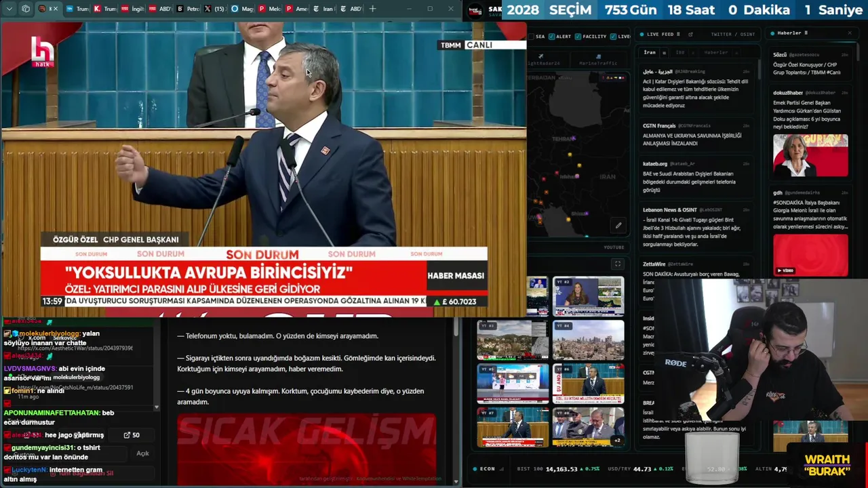Open the Sözcü Özgür Özel post

[810, 63]
